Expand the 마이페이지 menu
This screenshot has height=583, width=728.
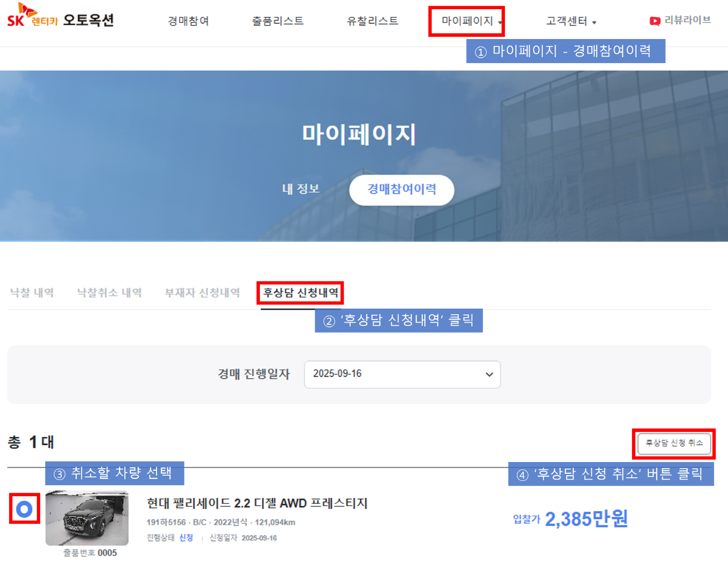(467, 21)
